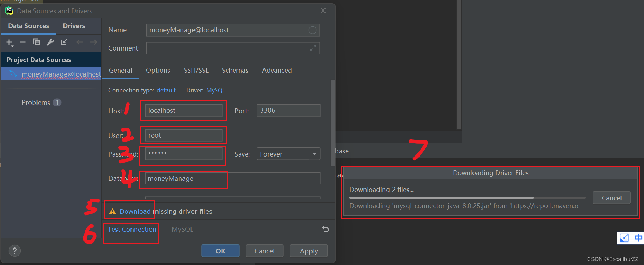Click the Password field
Screen dimensions: 644x265
tap(184, 154)
